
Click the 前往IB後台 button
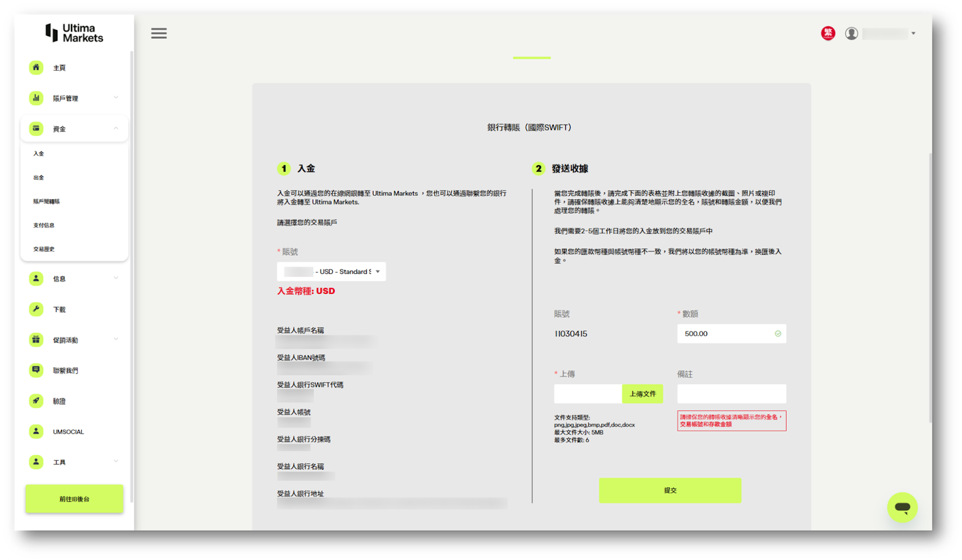coord(75,499)
